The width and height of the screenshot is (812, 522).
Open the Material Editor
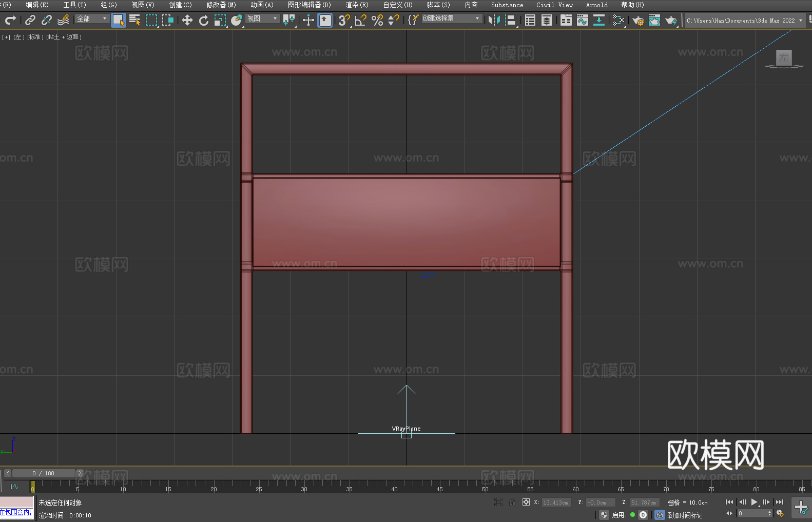point(618,21)
